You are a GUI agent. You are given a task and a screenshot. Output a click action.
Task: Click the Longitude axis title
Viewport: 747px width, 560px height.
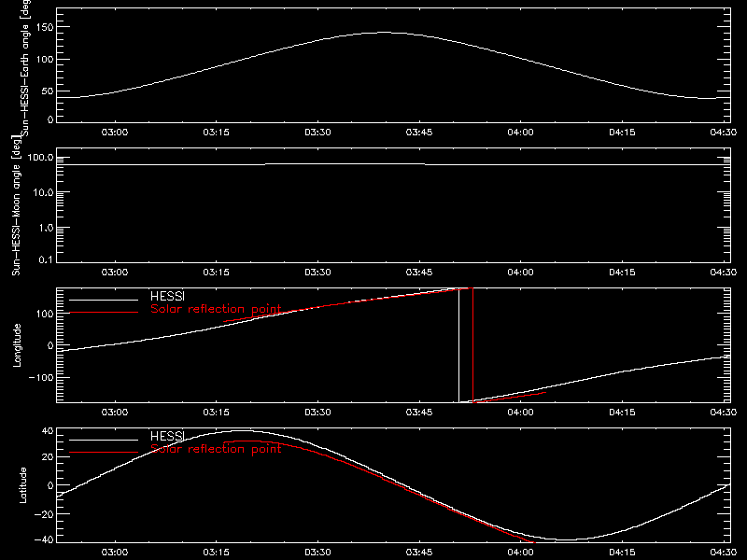[17, 345]
